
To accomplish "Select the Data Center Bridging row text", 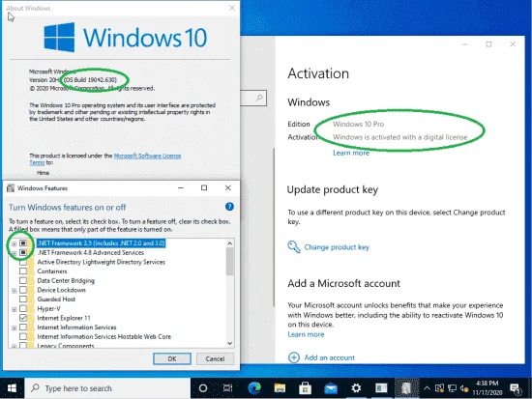I will click(66, 280).
